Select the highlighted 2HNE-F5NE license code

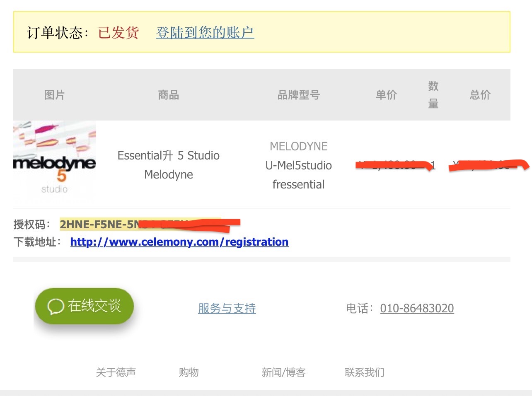coord(141,225)
